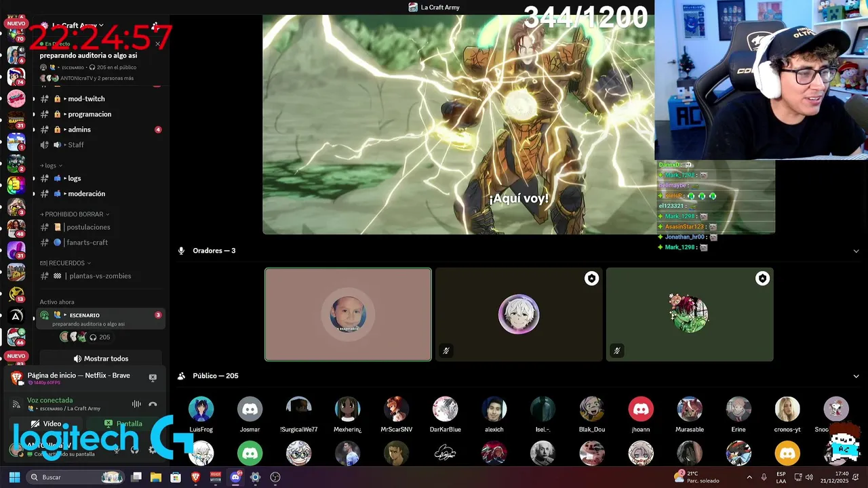Select Blak_Dou avatar

[x=591, y=409]
